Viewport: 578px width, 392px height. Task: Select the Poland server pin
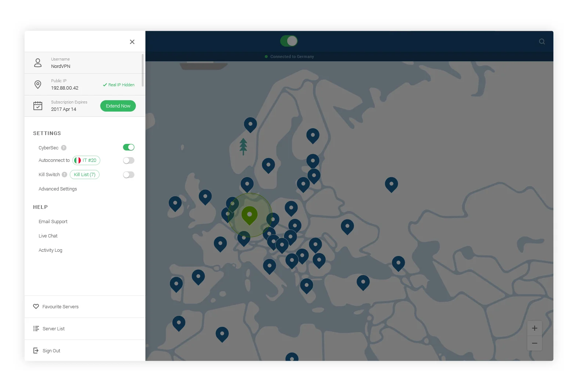pyautogui.click(x=291, y=209)
